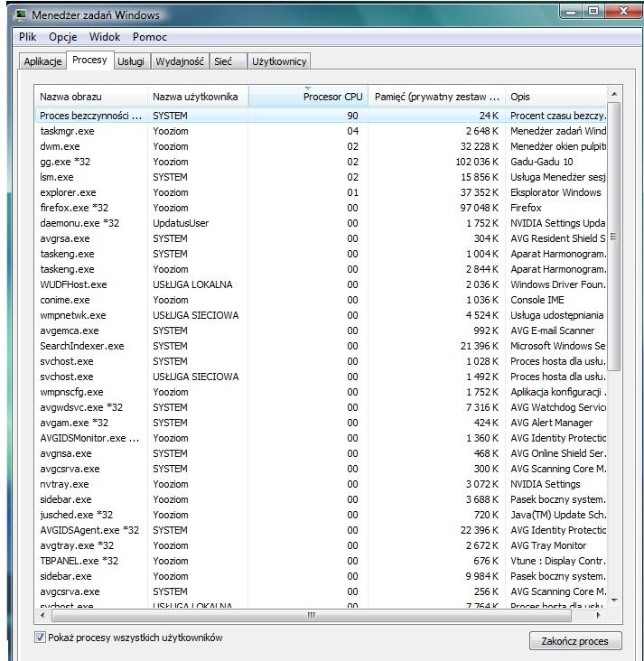Click the horizontal scrollbar thumb
The height and width of the screenshot is (661, 644).
tap(312, 615)
